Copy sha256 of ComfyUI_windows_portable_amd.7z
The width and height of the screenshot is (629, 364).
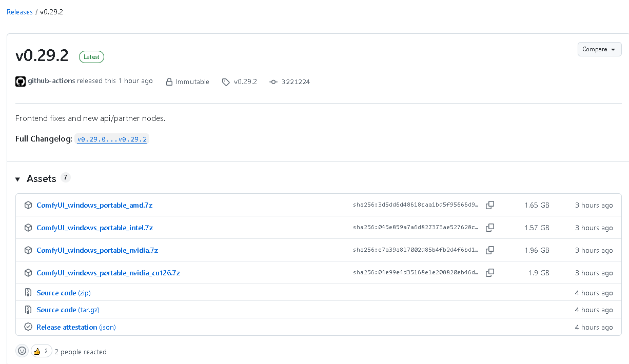click(490, 205)
